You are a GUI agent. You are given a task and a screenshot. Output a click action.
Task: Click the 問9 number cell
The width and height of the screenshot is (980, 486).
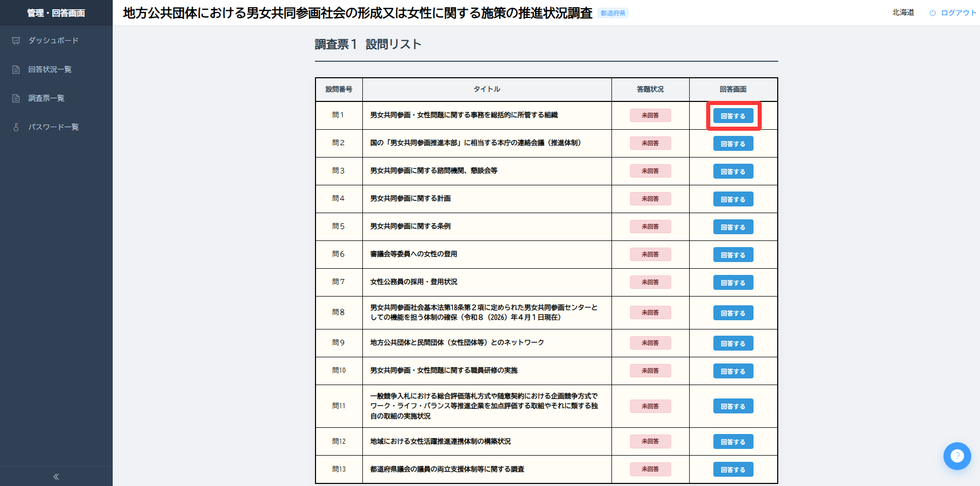[x=339, y=343]
